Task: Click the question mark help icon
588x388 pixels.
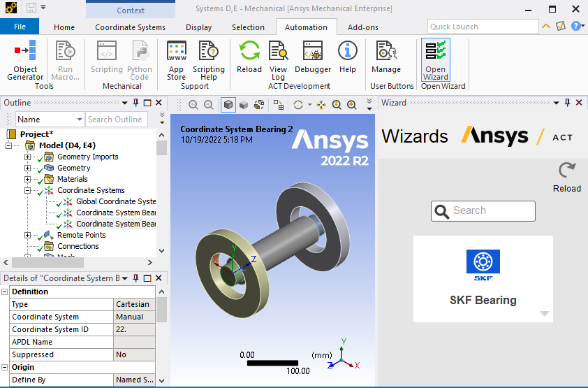Action: (x=575, y=26)
